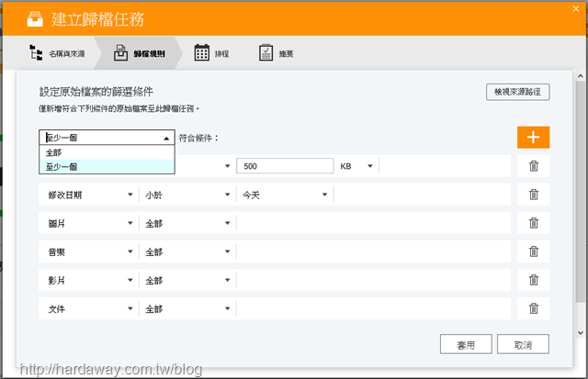Open the 小於 comparison dropdown

(187, 195)
